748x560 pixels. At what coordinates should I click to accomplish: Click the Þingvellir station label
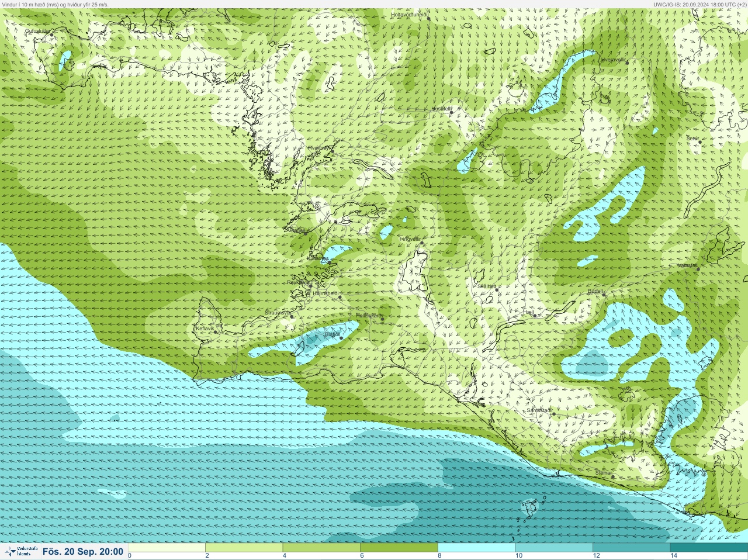click(410, 239)
